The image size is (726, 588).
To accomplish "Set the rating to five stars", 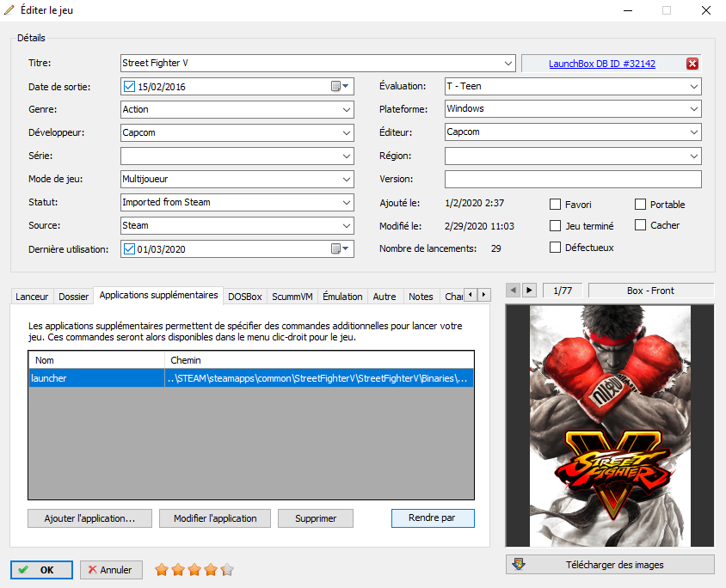I will 227,569.
